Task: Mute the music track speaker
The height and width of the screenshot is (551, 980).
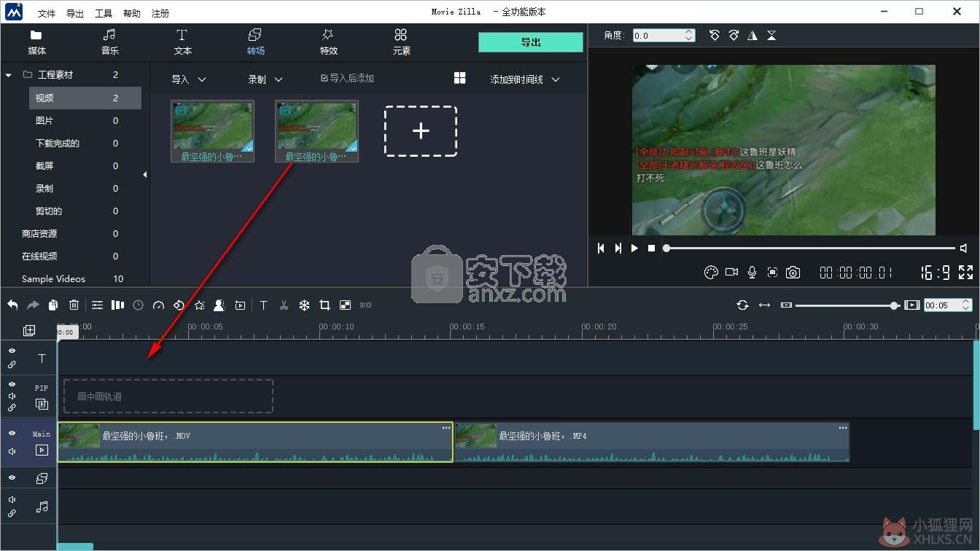Action: pos(12,500)
